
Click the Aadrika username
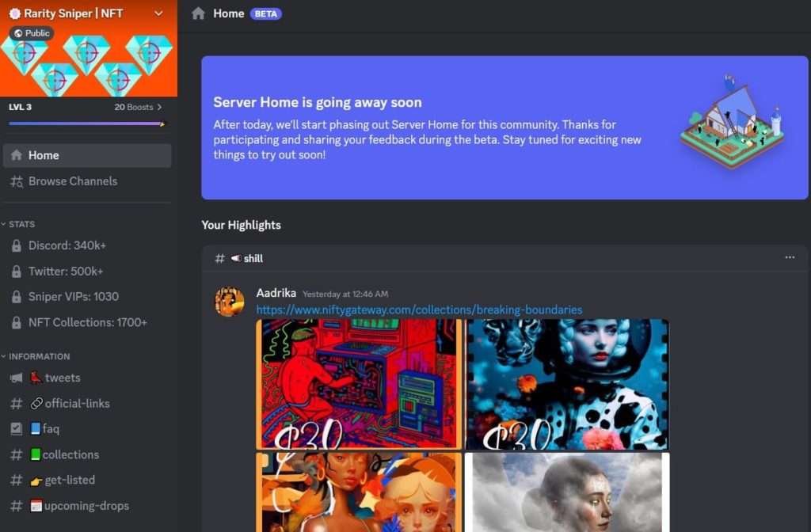coord(276,293)
